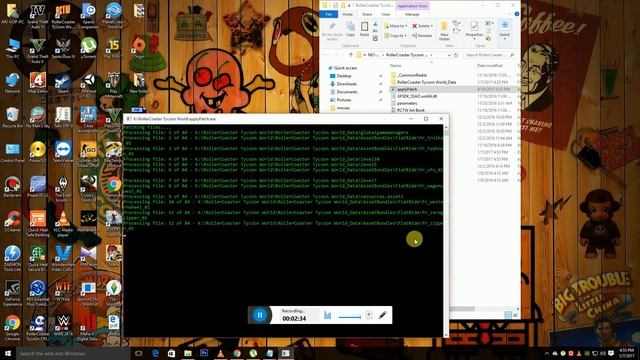Image resolution: width=640 pixels, height=360 pixels.
Task: Open Microsoft Edge from taskbar
Action: coord(155,353)
